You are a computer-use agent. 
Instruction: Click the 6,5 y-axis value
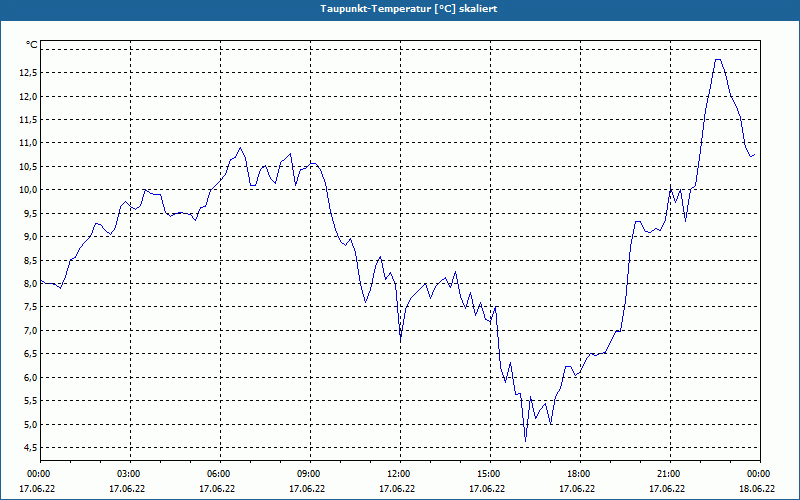pyautogui.click(x=30, y=354)
